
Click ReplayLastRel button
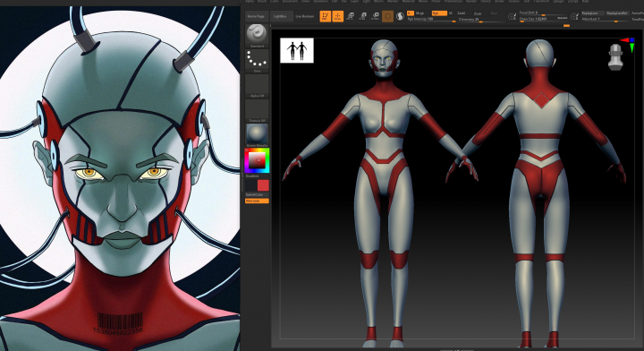pos(617,13)
